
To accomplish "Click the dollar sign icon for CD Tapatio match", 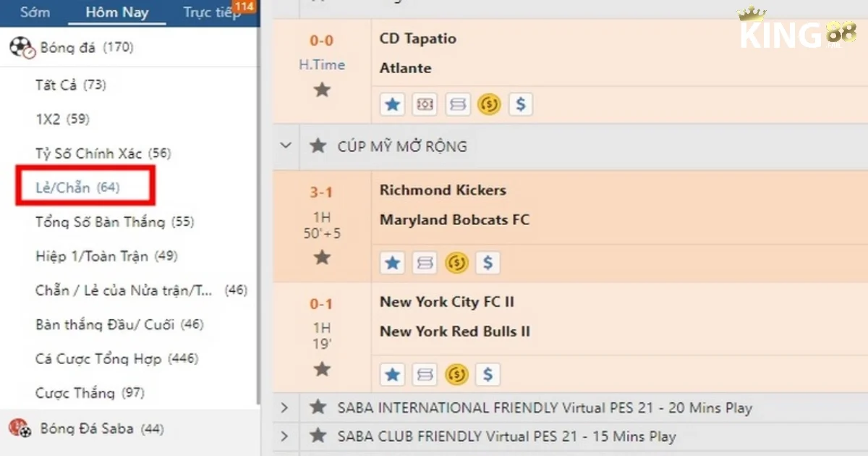I will (520, 105).
